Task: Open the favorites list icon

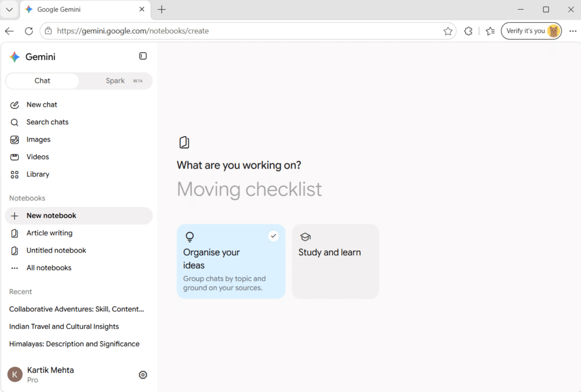Action: [490, 31]
